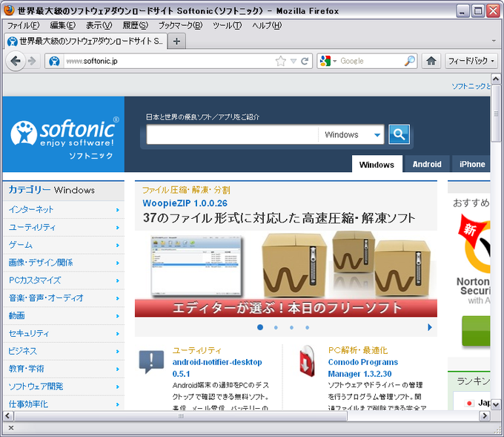Select the first carousel dot
This screenshot has width=504, height=437.
(260, 327)
